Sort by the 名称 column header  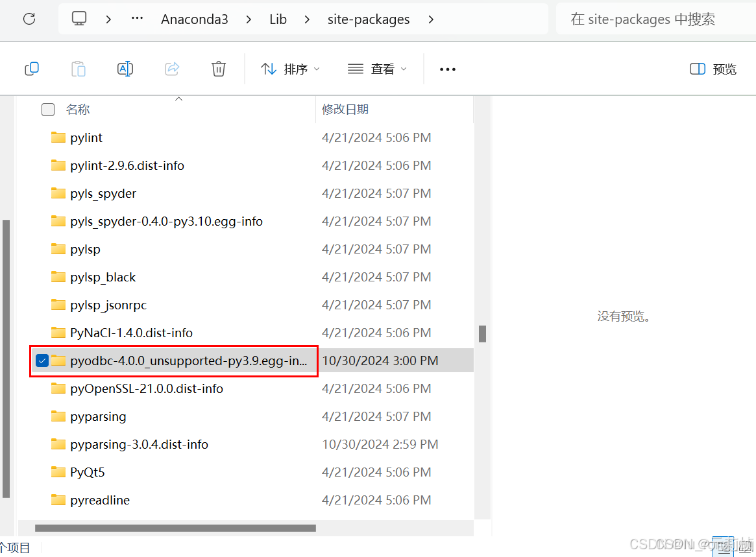coord(78,110)
